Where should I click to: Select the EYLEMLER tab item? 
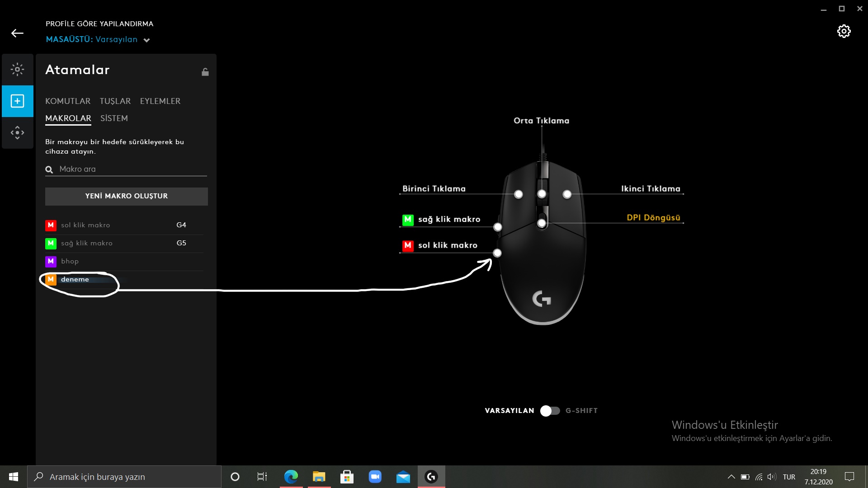tap(160, 100)
